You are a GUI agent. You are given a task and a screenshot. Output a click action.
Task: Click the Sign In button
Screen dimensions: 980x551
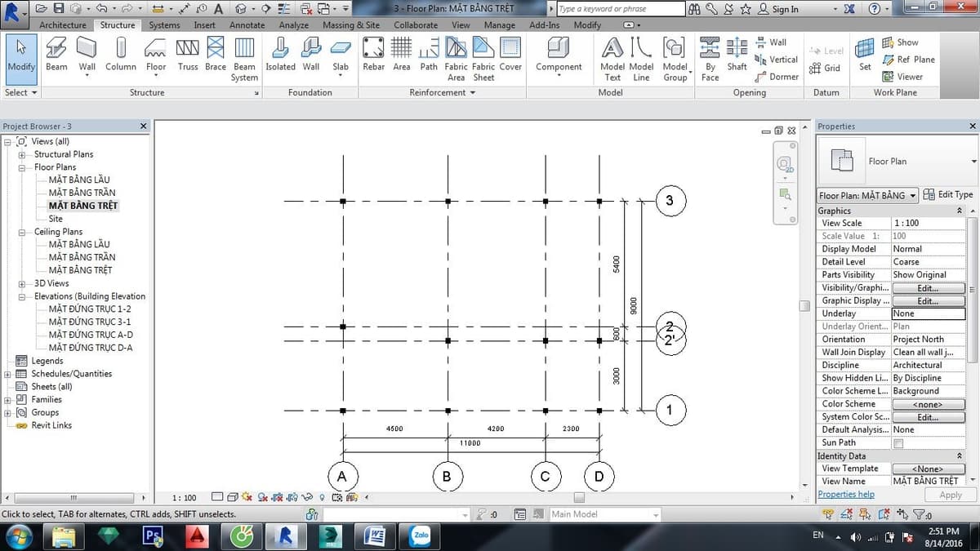click(778, 9)
